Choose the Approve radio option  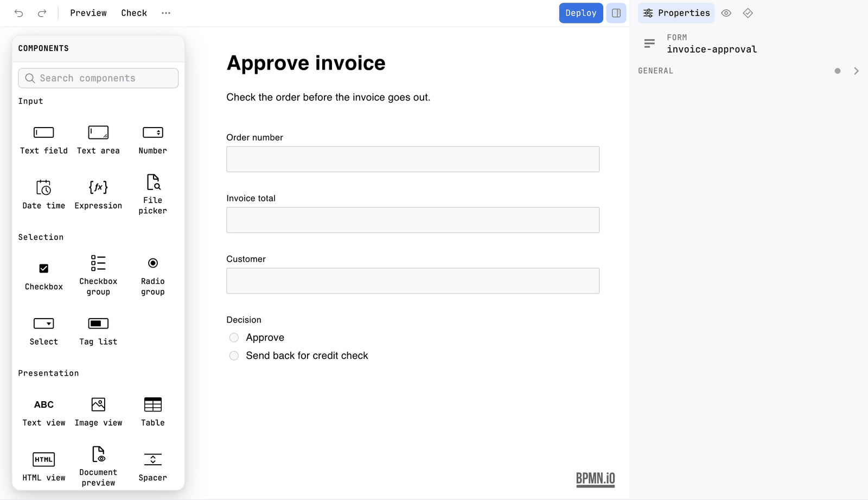pos(234,338)
